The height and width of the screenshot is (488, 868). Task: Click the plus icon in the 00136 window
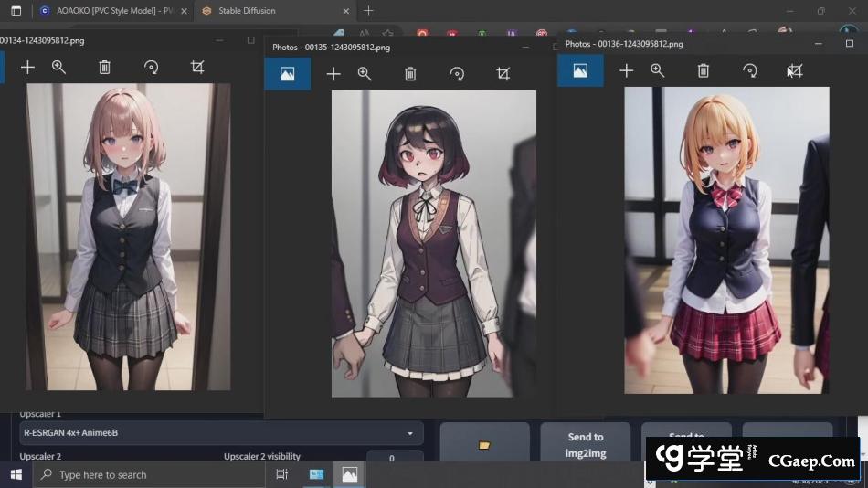click(x=626, y=70)
